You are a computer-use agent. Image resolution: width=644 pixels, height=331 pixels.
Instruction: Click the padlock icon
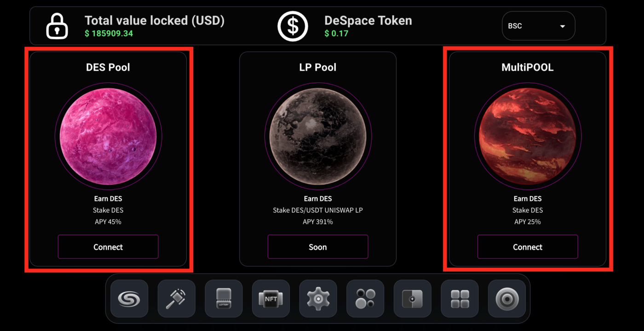[x=57, y=26]
